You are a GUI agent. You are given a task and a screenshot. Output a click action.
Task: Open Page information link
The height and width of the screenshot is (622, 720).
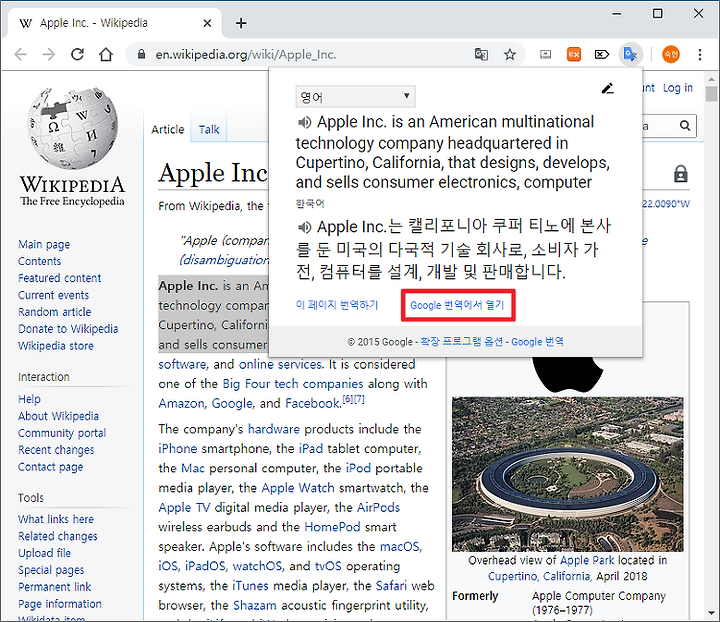[x=60, y=604]
